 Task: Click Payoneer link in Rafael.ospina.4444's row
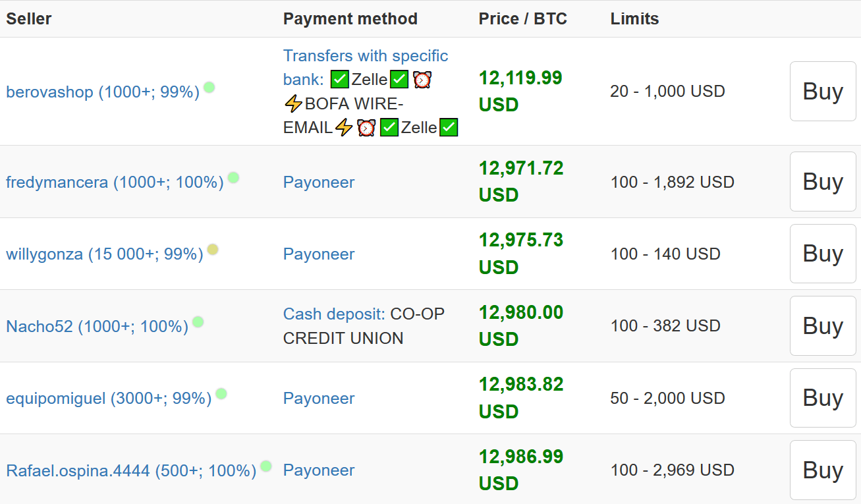319,470
